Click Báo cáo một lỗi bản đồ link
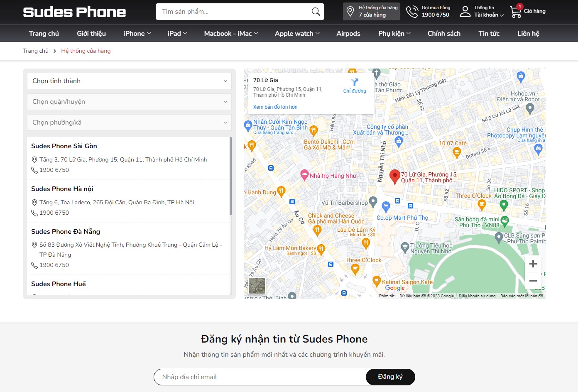 tap(522, 296)
